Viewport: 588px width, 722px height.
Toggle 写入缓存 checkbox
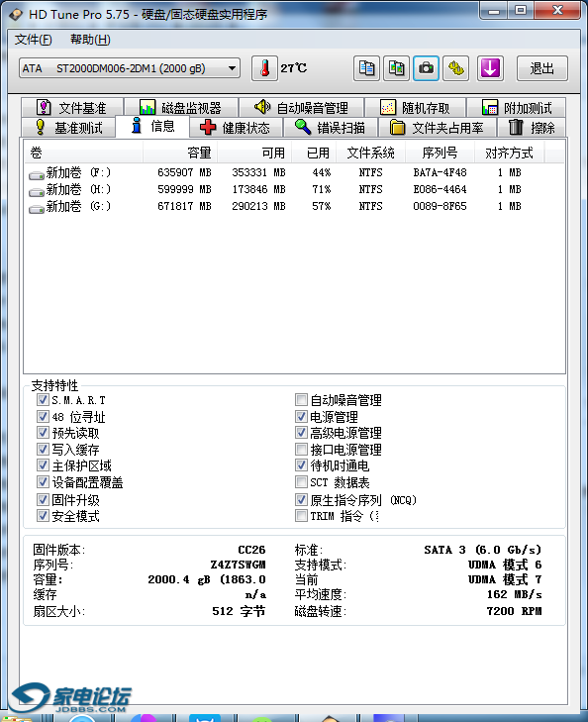click(43, 450)
